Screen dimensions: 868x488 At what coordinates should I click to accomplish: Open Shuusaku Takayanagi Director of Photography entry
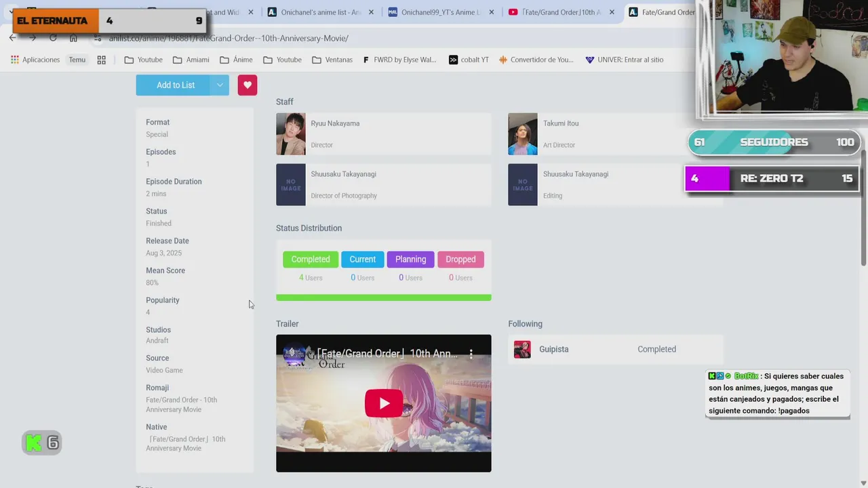pyautogui.click(x=384, y=184)
